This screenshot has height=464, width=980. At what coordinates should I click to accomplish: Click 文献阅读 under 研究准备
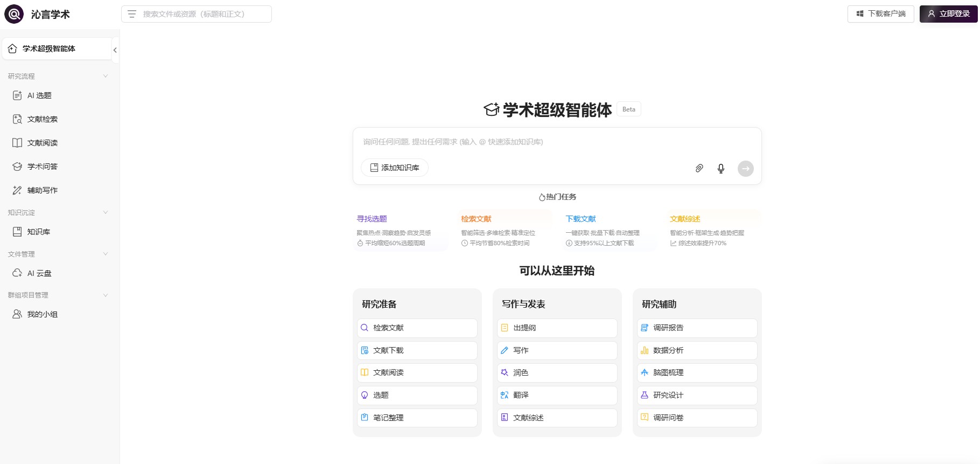tap(417, 373)
